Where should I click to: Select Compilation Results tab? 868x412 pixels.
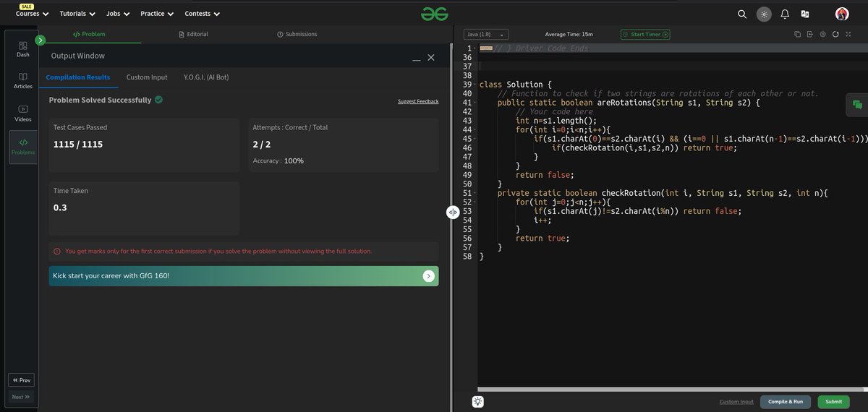pyautogui.click(x=78, y=77)
